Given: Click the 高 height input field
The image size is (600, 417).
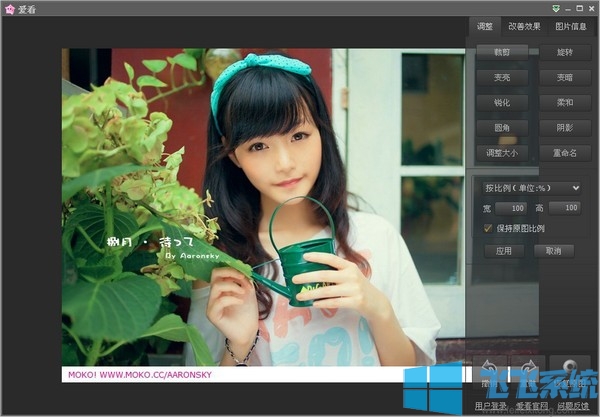Looking at the screenshot, I should click(x=565, y=208).
